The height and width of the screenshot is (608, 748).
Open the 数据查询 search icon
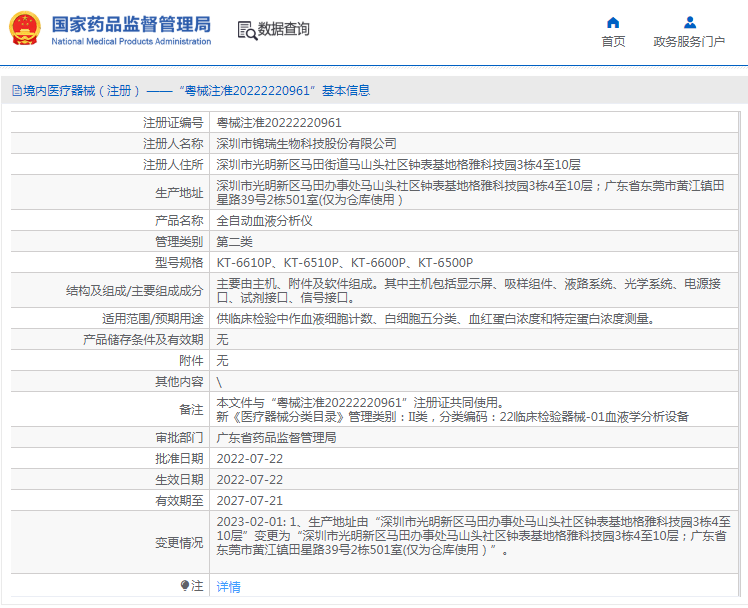[247, 31]
